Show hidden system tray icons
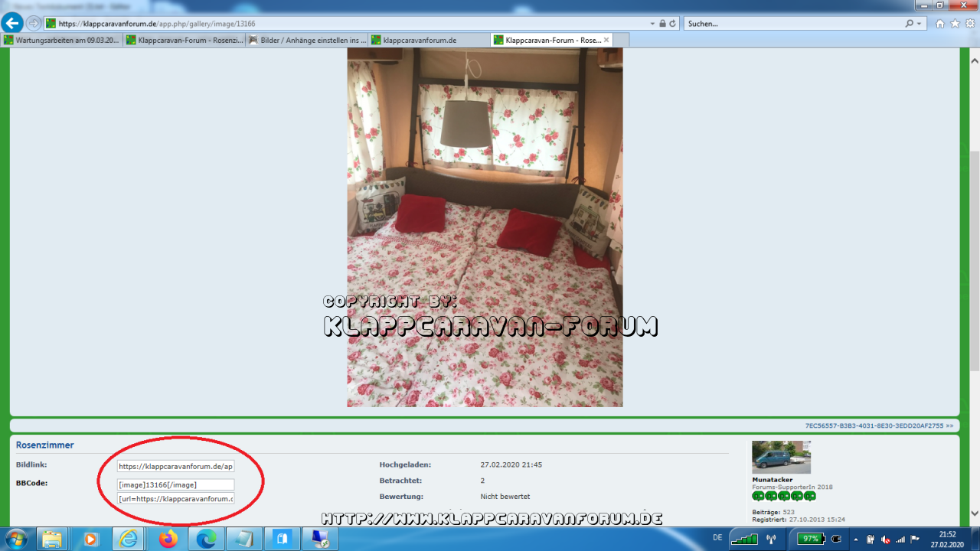 click(x=855, y=539)
